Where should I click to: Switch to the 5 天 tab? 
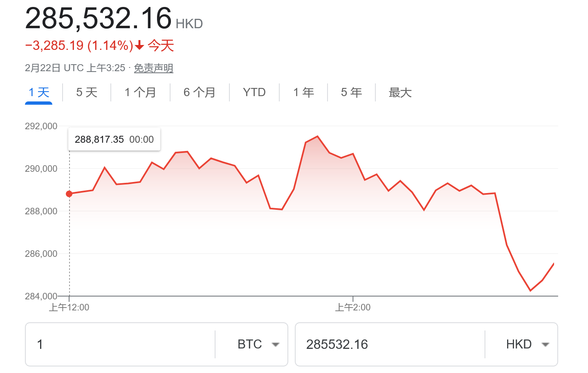(87, 92)
